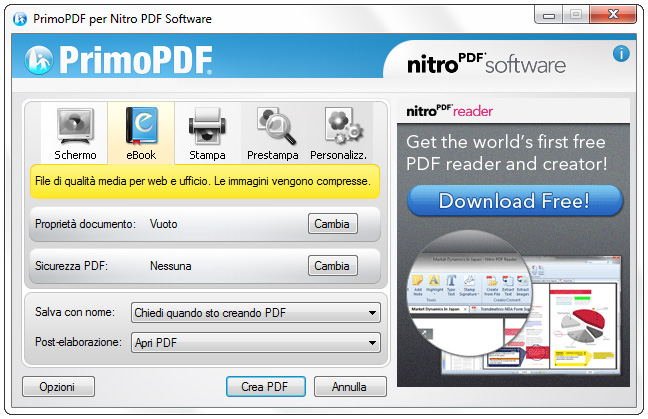Change Sicurezza PDF with Cambia
The height and width of the screenshot is (419, 648).
tap(332, 265)
